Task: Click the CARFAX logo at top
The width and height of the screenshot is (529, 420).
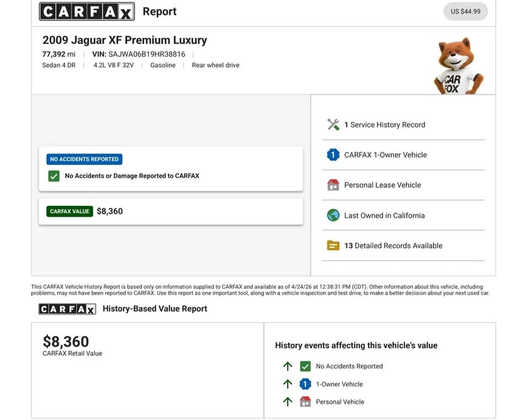Action: click(x=86, y=12)
